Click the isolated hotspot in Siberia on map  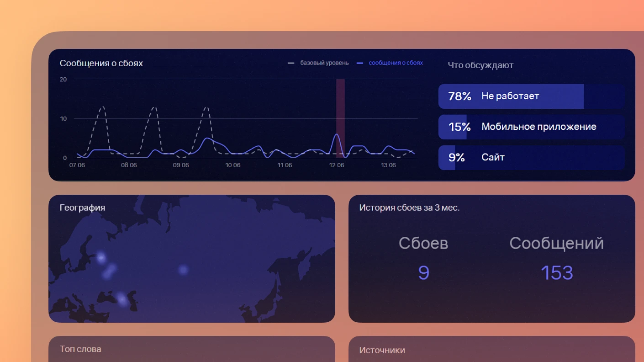pos(183,270)
